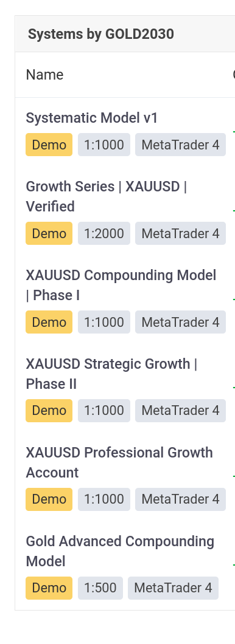Open Growth Series | XAUUSD | Verified system
235x644 pixels.
click(x=106, y=196)
